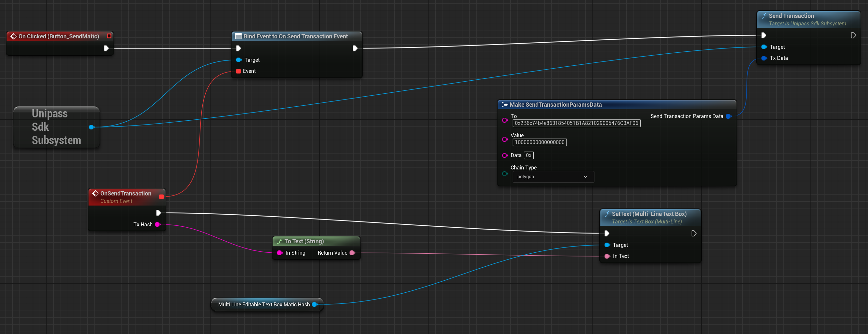Viewport: 868px width, 334px height.
Task: Click the Make SendTransactionParamsData struct icon
Action: tap(504, 105)
